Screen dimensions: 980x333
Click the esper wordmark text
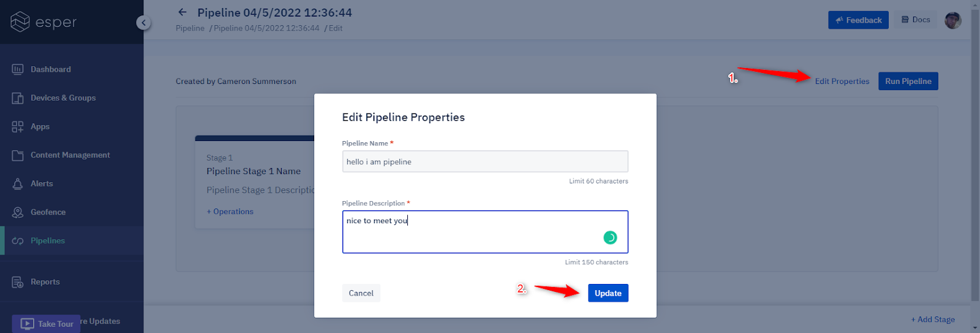(56, 23)
